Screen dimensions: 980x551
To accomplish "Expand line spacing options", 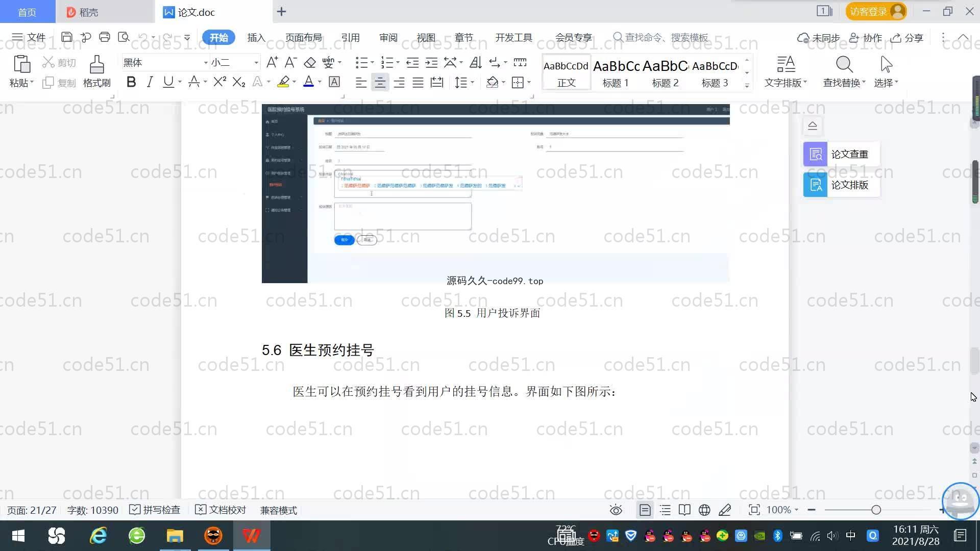I will pyautogui.click(x=473, y=82).
